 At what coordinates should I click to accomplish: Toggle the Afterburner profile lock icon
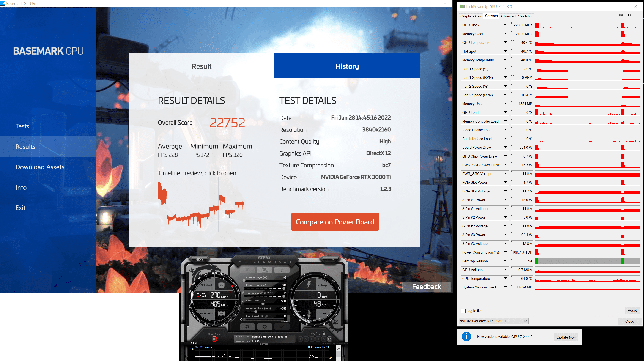click(x=323, y=333)
